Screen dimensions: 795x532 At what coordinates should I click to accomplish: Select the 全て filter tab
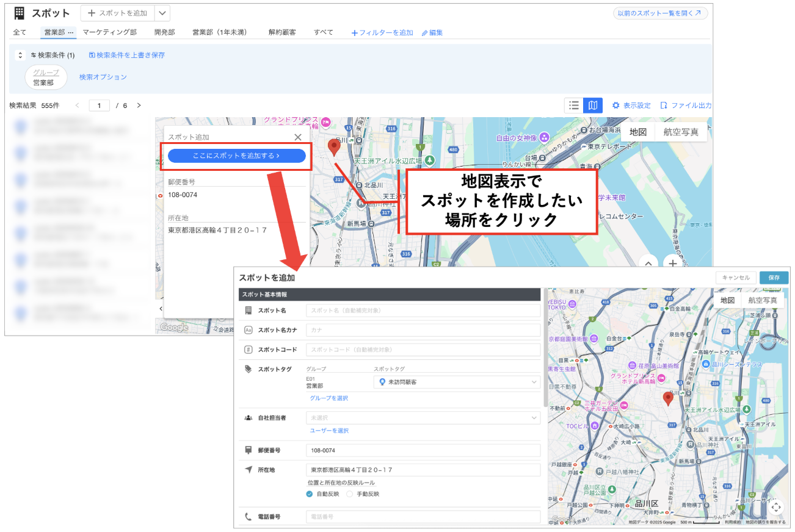[20, 32]
